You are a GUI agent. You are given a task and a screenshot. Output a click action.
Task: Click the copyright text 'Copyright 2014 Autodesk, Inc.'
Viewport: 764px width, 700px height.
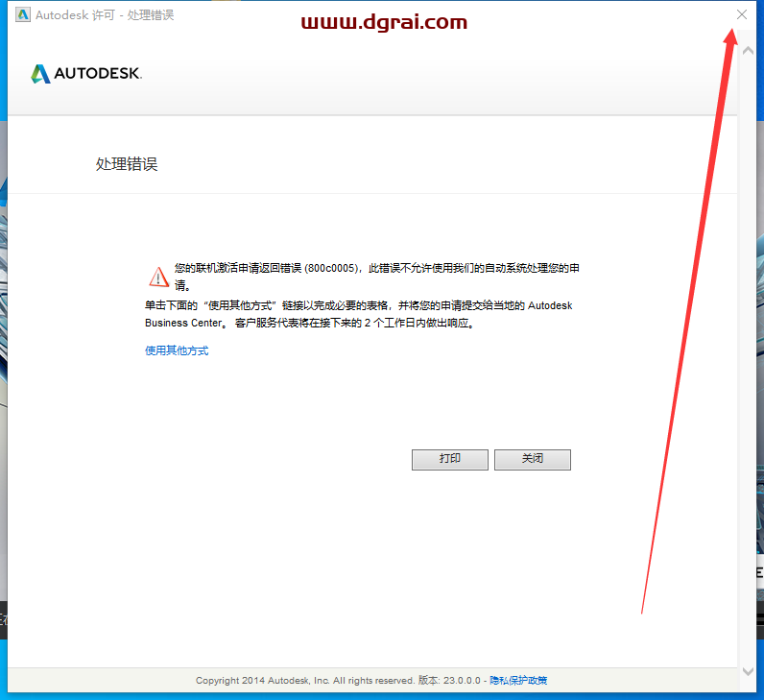tap(262, 680)
